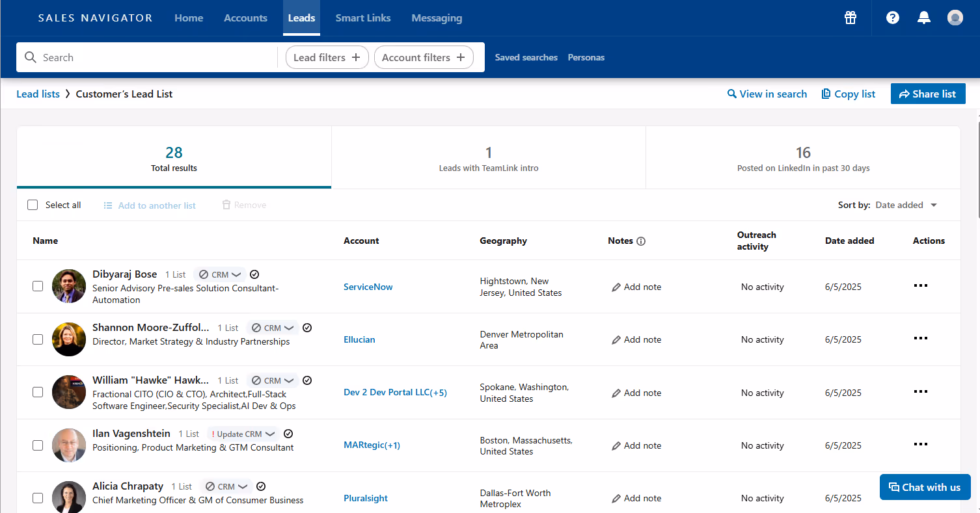Add a note for the MARtegic lead
The width and height of the screenshot is (980, 513).
tap(636, 445)
